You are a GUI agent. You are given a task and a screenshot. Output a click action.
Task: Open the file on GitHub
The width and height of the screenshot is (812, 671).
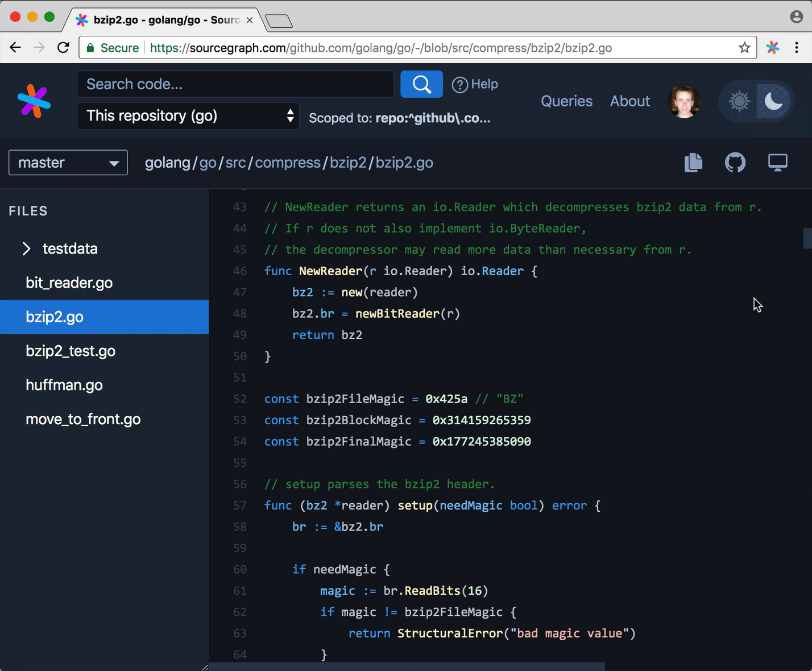pyautogui.click(x=735, y=163)
